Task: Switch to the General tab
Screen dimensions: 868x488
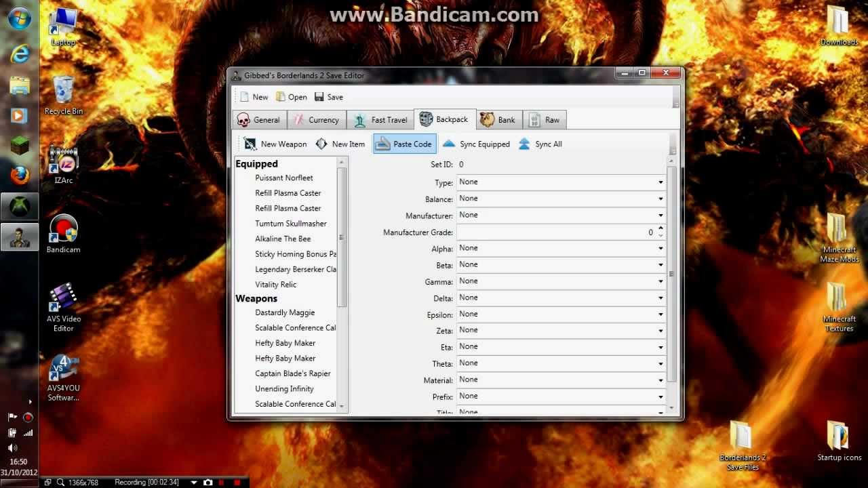Action: click(x=258, y=120)
